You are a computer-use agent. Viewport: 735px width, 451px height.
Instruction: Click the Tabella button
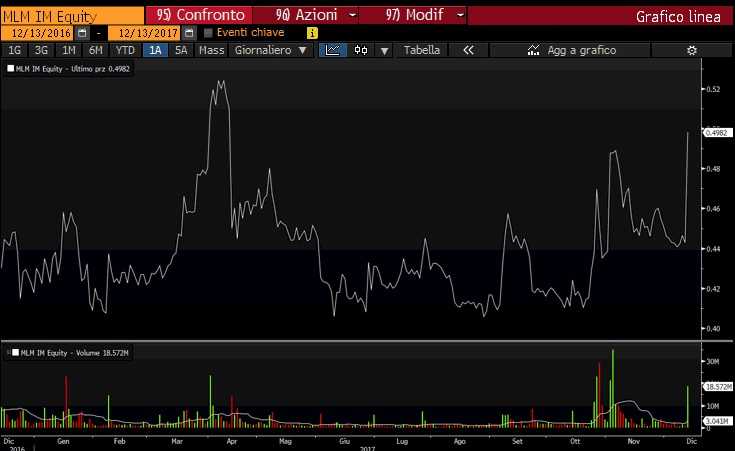tap(422, 50)
